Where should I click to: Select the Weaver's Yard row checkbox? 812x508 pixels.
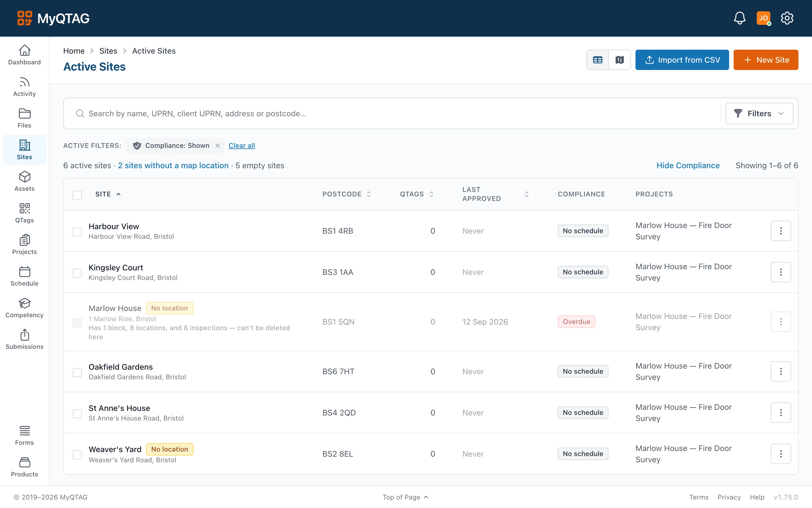77,455
